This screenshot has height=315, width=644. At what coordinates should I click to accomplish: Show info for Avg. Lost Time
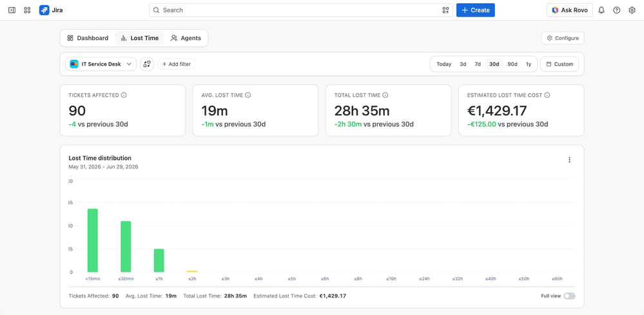[248, 95]
